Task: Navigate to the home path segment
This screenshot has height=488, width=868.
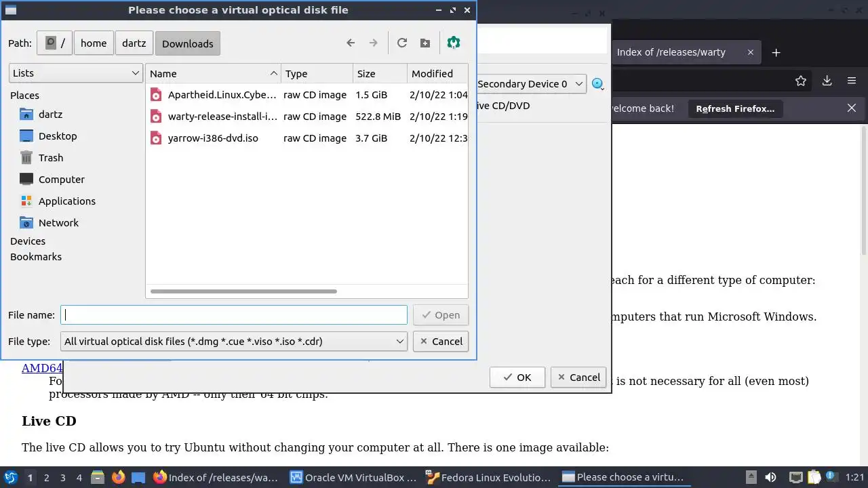Action: tap(94, 43)
